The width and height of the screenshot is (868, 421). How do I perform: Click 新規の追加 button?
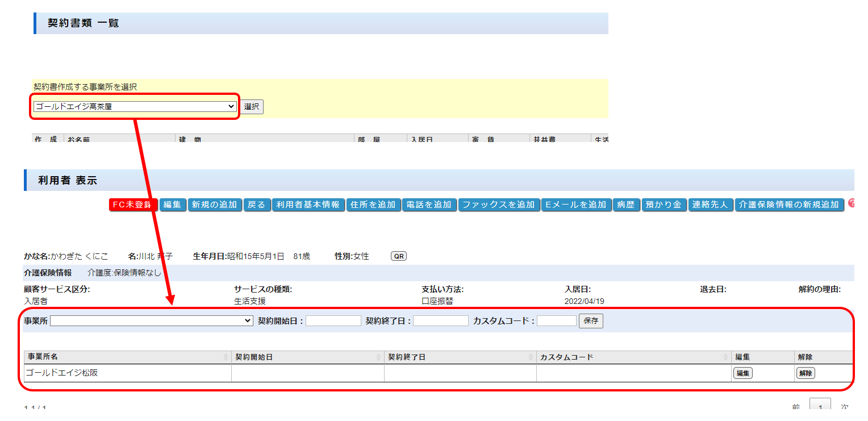214,205
